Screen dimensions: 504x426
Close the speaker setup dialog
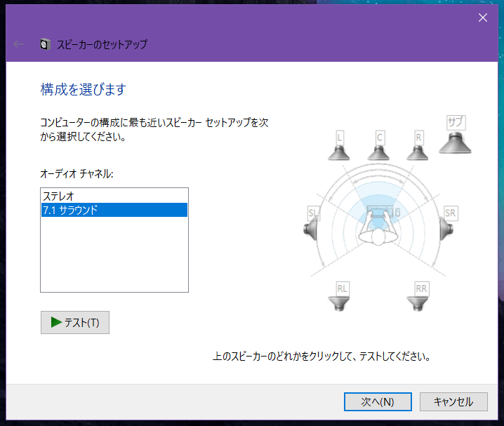click(x=483, y=18)
